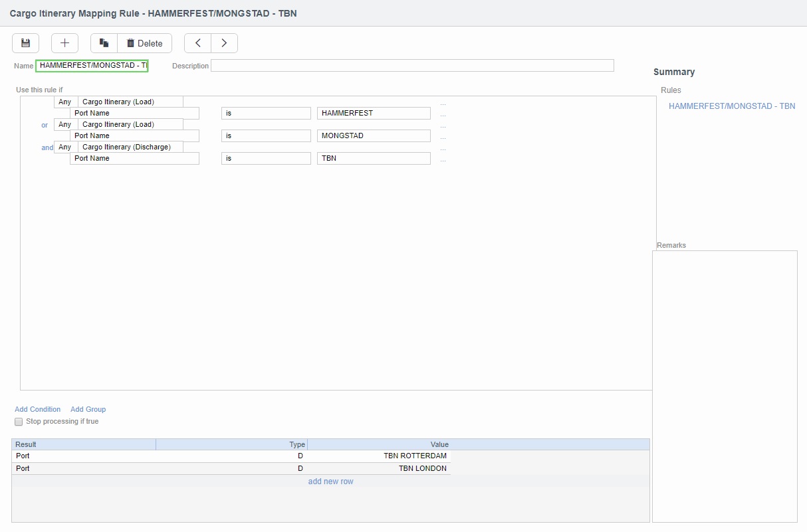Click the Save icon in the toolbar
The width and height of the screenshot is (807, 532).
(x=25, y=43)
